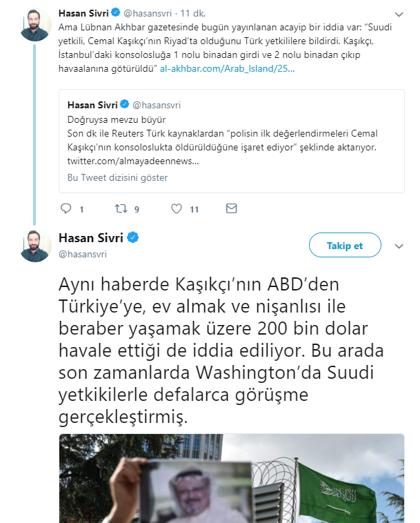Click the reply icon under first tweet

click(x=66, y=208)
